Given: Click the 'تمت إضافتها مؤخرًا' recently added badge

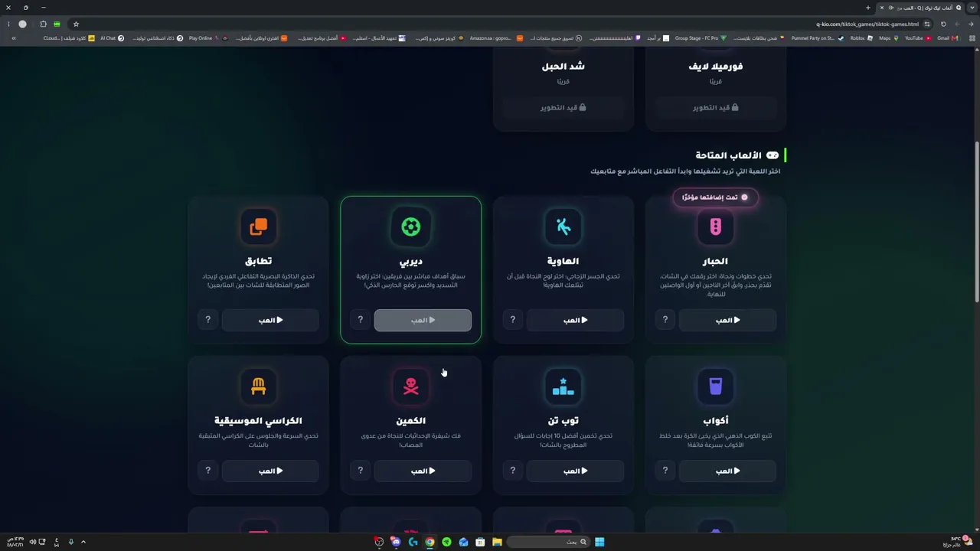Looking at the screenshot, I should (x=716, y=197).
